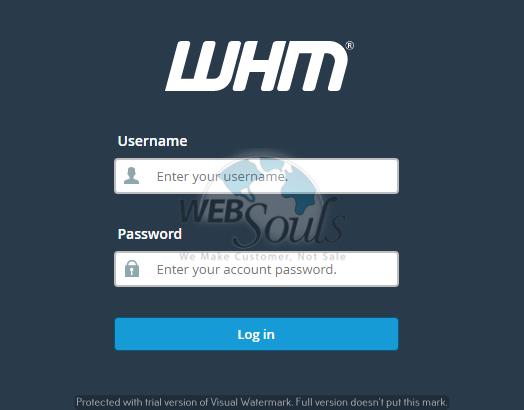524x410 pixels.
Task: Click the registered trademark symbol beside WHM
Action: 350,45
